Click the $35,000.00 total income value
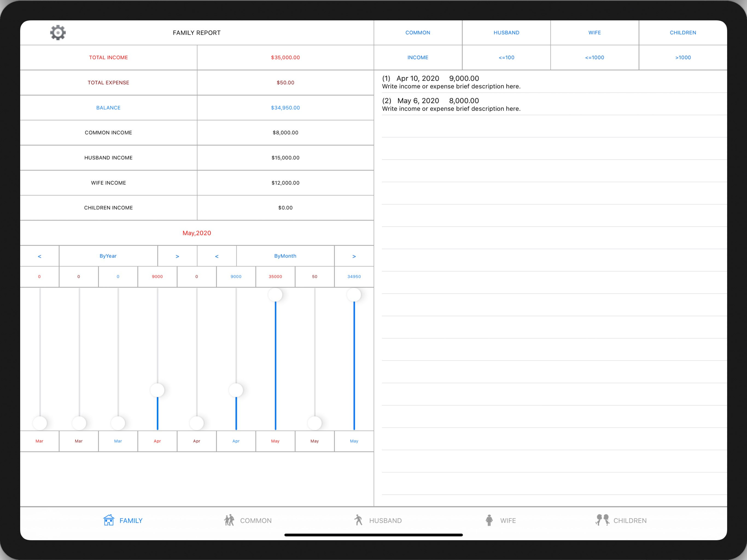Screen dimensions: 747x560 285,57
